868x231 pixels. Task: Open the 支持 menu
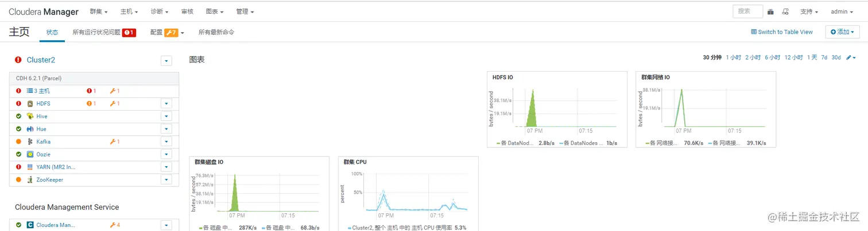809,11
